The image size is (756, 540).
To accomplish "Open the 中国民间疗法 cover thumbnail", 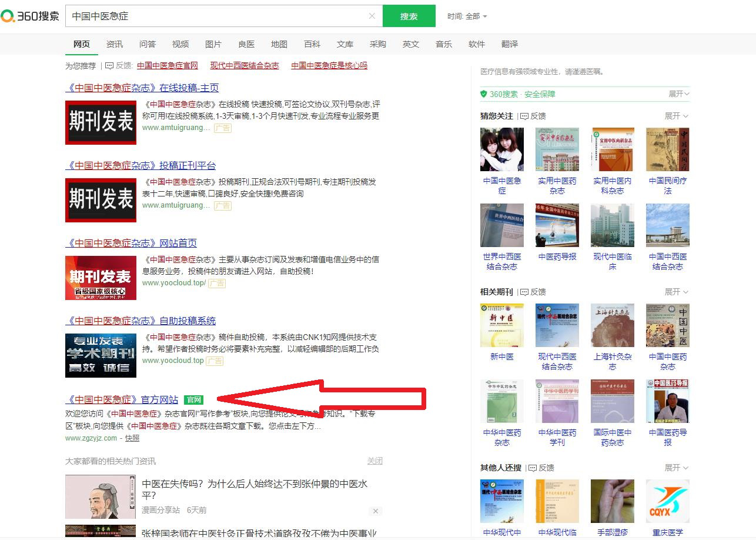I will 668,149.
